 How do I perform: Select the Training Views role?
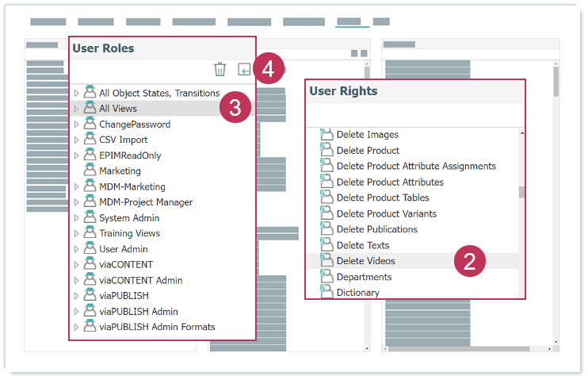point(129,233)
